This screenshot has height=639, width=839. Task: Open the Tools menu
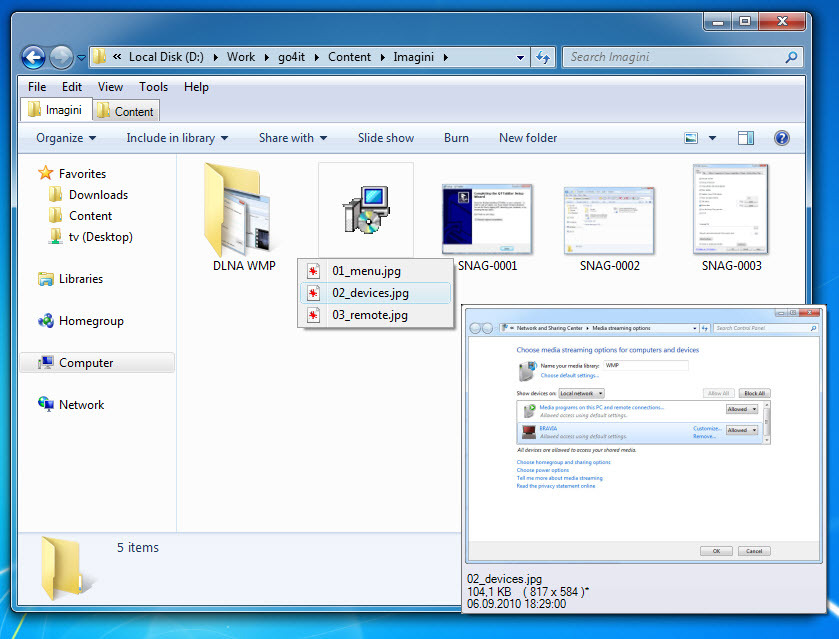coord(154,87)
